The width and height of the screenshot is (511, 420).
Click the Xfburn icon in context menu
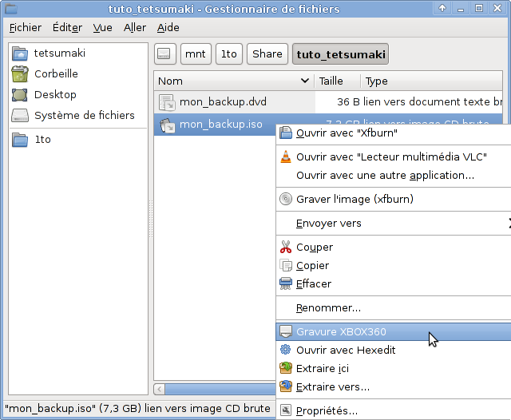click(x=286, y=133)
